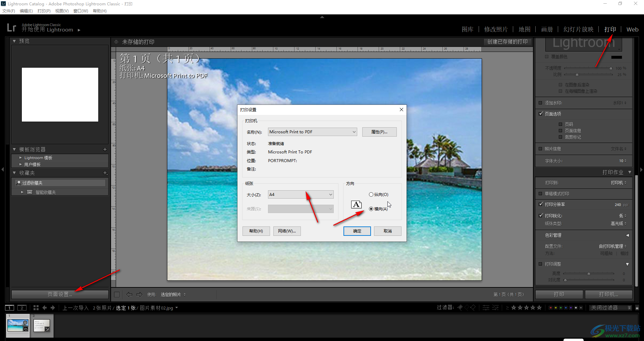Open the 打印到 打印机 dropdown

point(619,183)
